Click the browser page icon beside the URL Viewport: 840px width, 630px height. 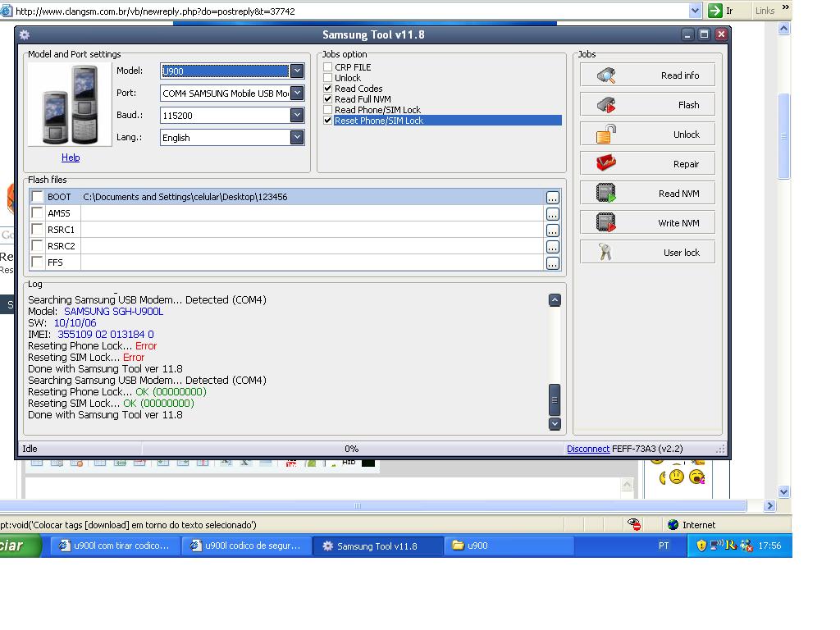pyautogui.click(x=7, y=11)
